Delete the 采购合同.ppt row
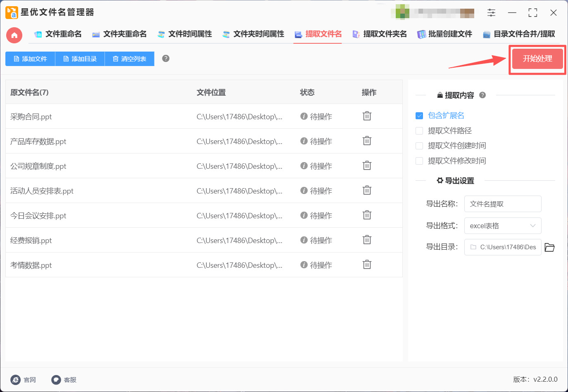 point(367,116)
